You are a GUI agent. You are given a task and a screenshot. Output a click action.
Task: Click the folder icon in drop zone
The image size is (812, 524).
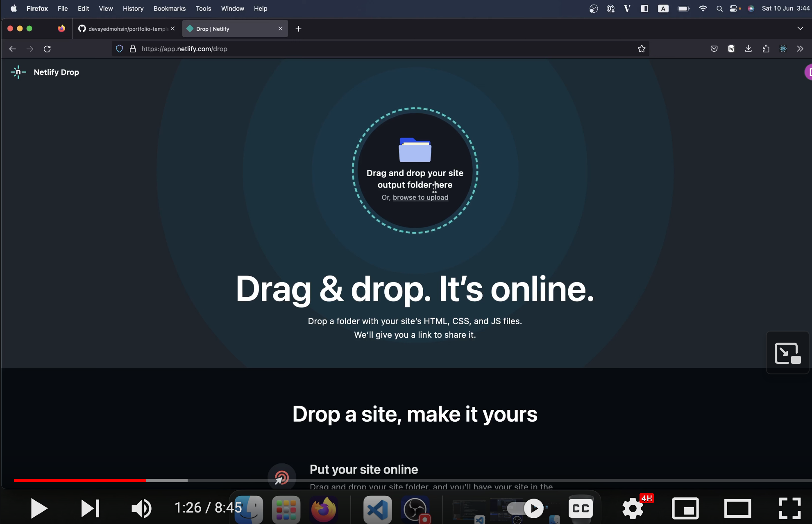click(x=415, y=150)
